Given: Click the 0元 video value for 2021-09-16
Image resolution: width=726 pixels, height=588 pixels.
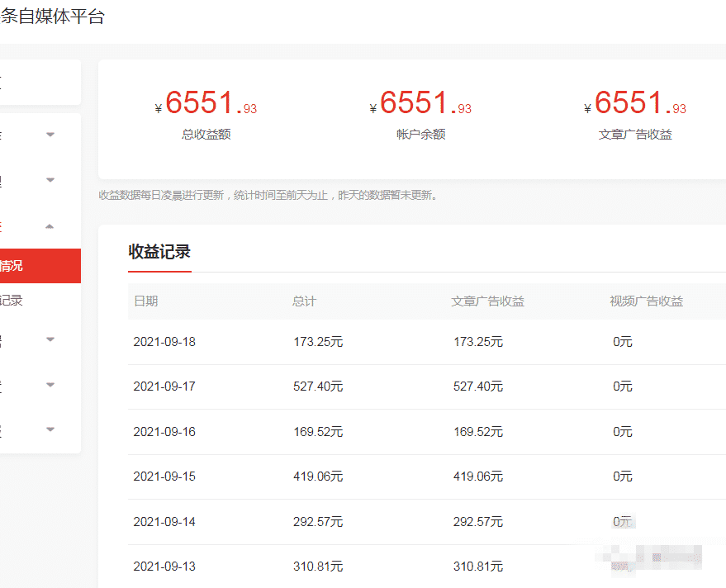Looking at the screenshot, I should point(623,432).
